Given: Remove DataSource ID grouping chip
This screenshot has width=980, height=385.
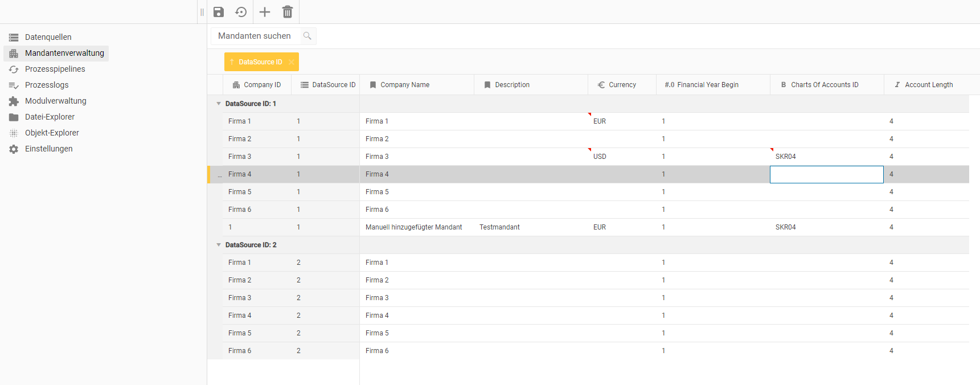Looking at the screenshot, I should [292, 62].
